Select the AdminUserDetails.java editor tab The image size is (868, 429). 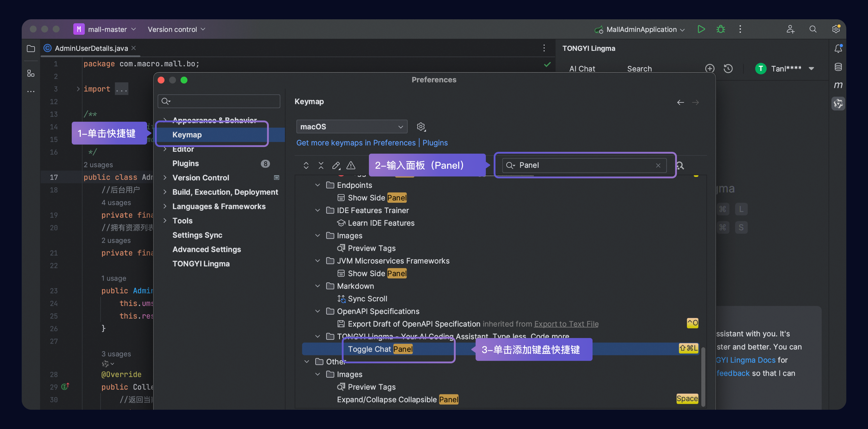tap(91, 48)
